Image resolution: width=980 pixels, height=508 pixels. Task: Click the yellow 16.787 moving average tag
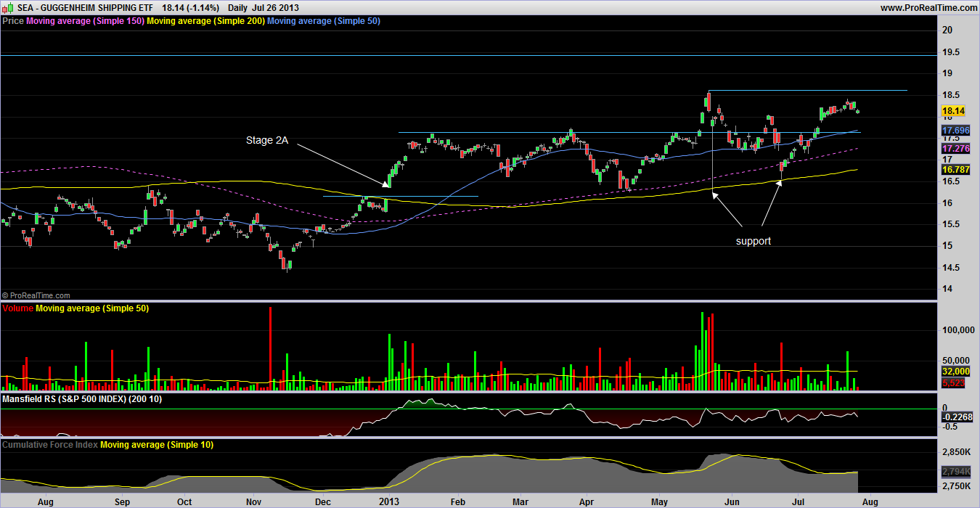(955, 170)
